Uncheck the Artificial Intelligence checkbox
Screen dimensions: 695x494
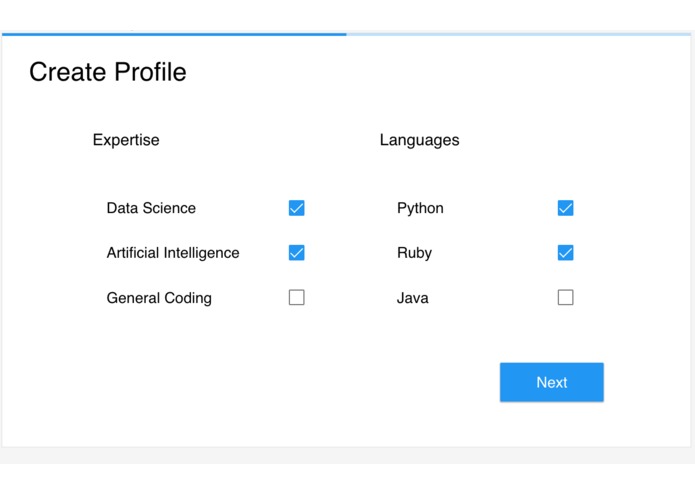(x=296, y=253)
